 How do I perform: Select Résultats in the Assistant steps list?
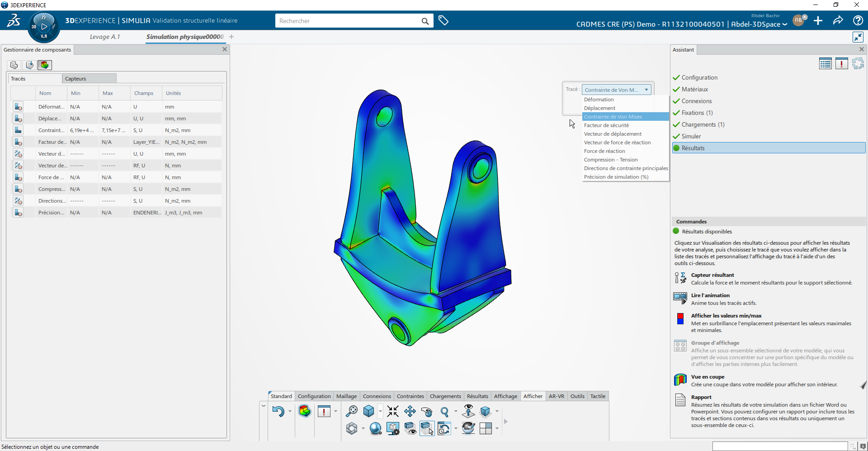(694, 148)
